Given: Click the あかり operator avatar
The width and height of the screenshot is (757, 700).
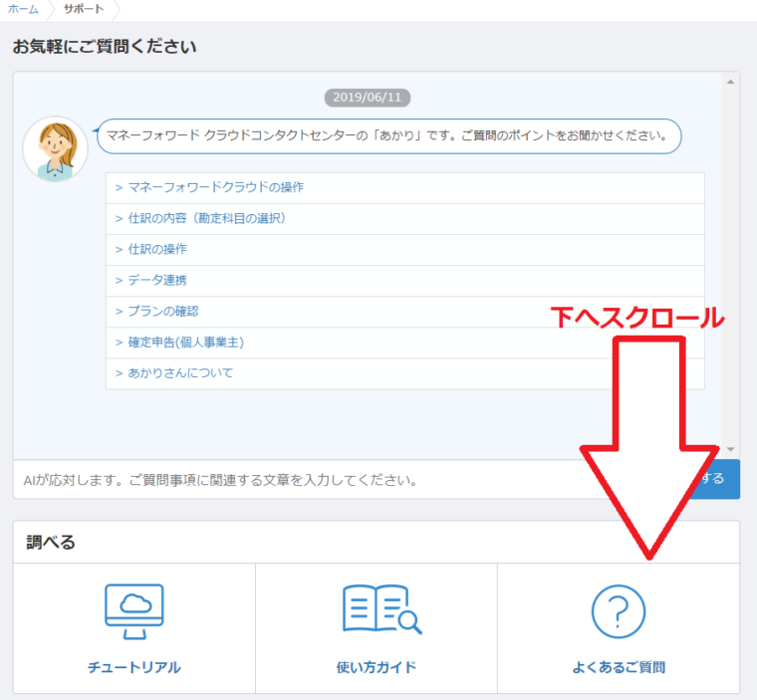Looking at the screenshot, I should pos(55,148).
